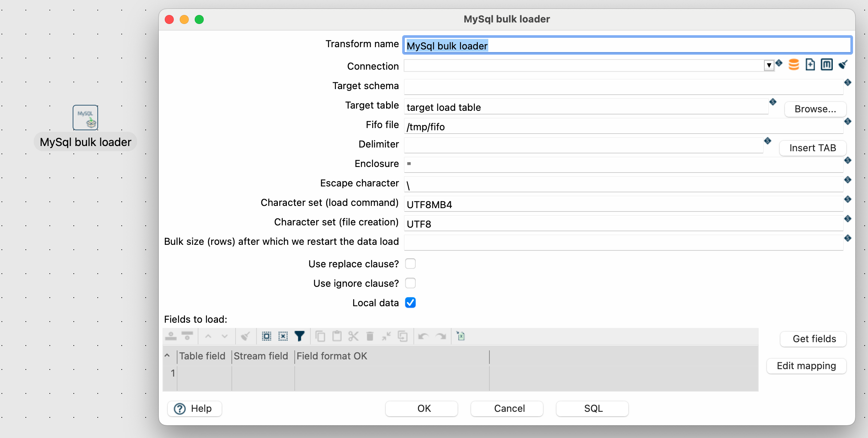Click the orange database edit-connection icon
Viewport: 868px width, 438px height.
(793, 65)
